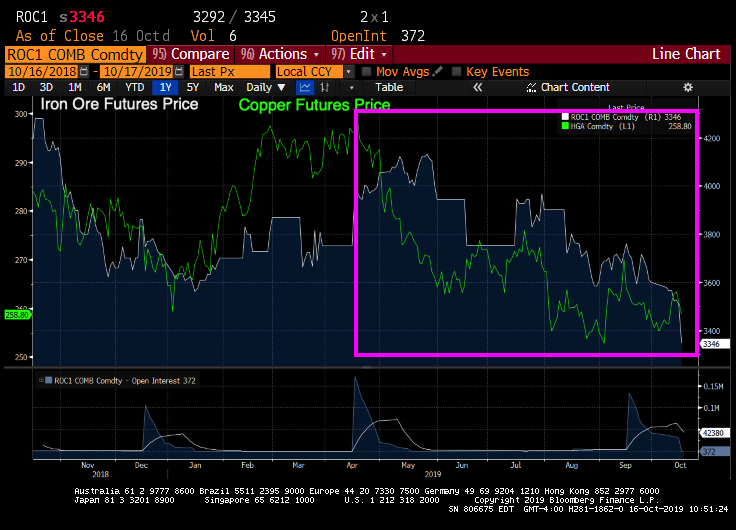Select the 1Y time range
This screenshot has width=736, height=530.
pos(166,88)
